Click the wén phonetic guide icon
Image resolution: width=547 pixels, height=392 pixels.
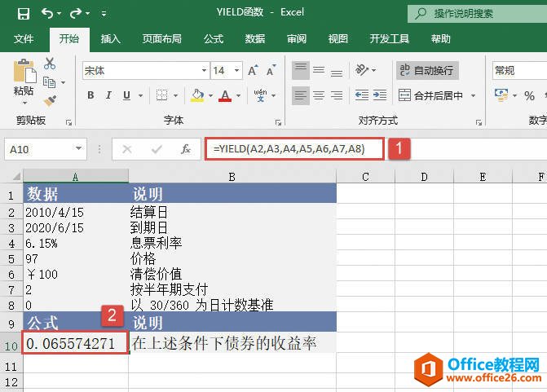260,95
